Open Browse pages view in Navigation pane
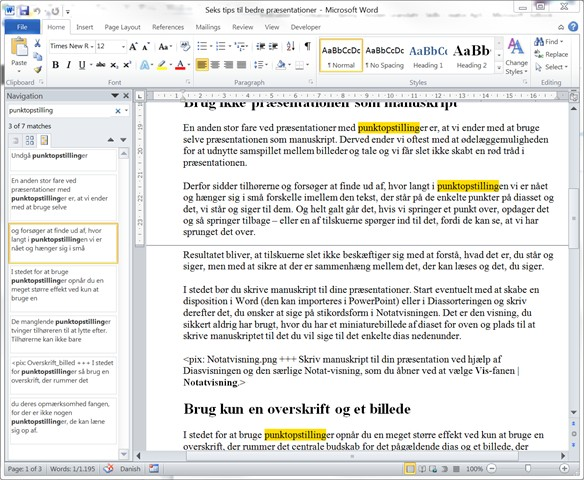 pyautogui.click(x=30, y=140)
